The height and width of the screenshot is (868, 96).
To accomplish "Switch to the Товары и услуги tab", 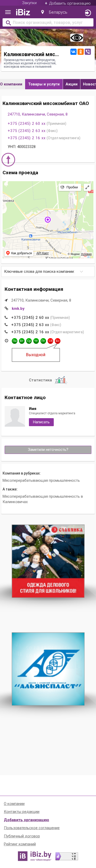I will [44, 84].
